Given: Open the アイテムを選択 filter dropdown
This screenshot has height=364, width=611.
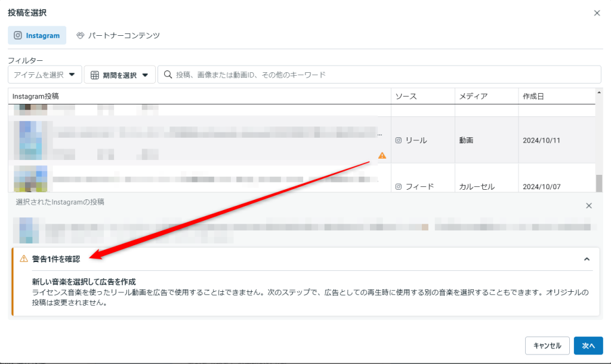Looking at the screenshot, I should [x=45, y=75].
